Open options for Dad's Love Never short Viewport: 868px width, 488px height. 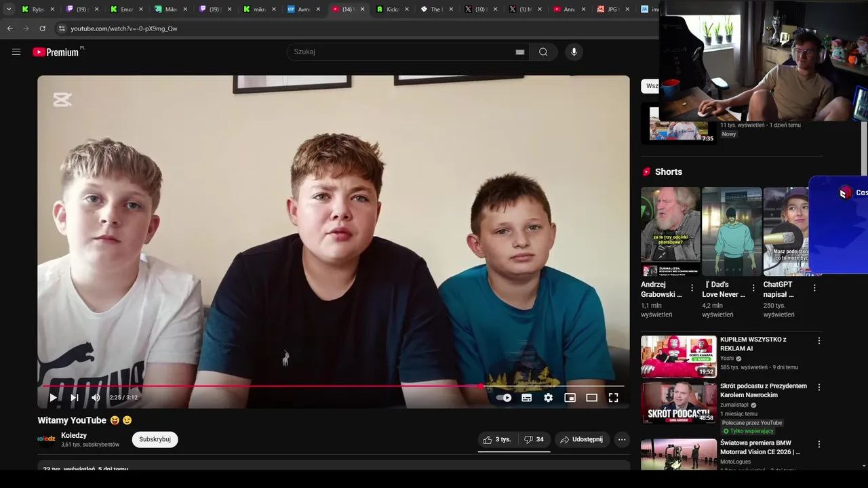pos(753,288)
